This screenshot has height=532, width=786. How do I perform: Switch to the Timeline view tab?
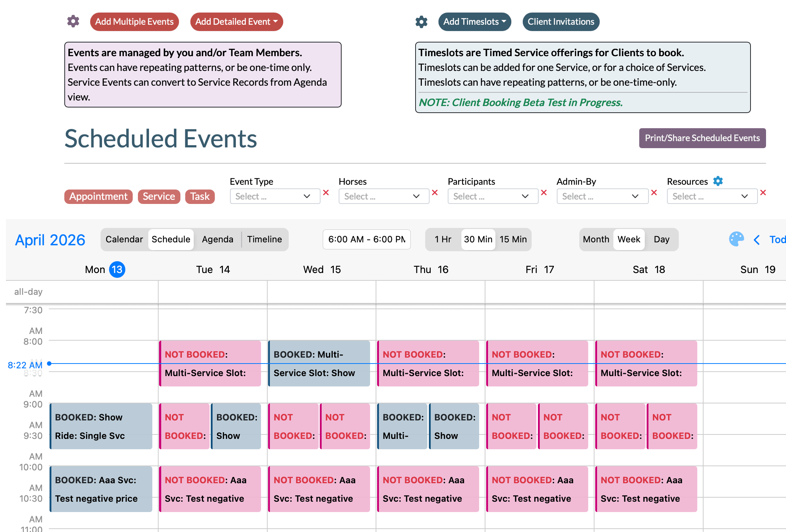click(x=264, y=239)
